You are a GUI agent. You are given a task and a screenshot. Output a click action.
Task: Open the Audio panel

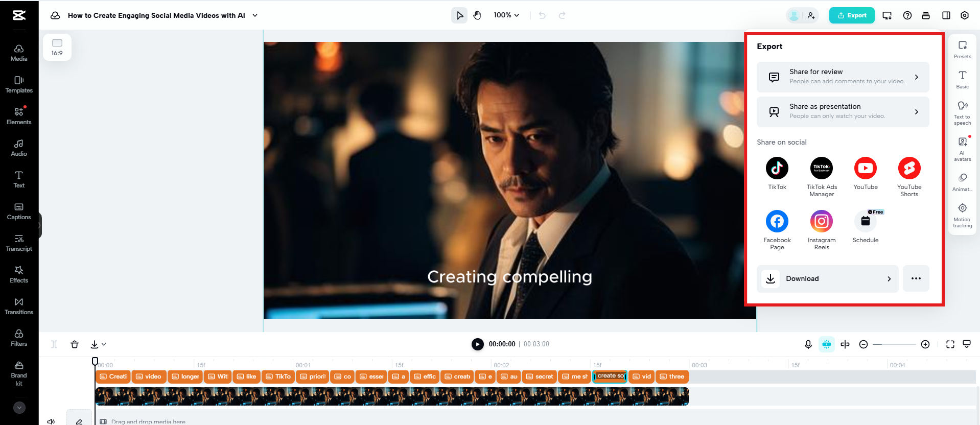tap(19, 148)
